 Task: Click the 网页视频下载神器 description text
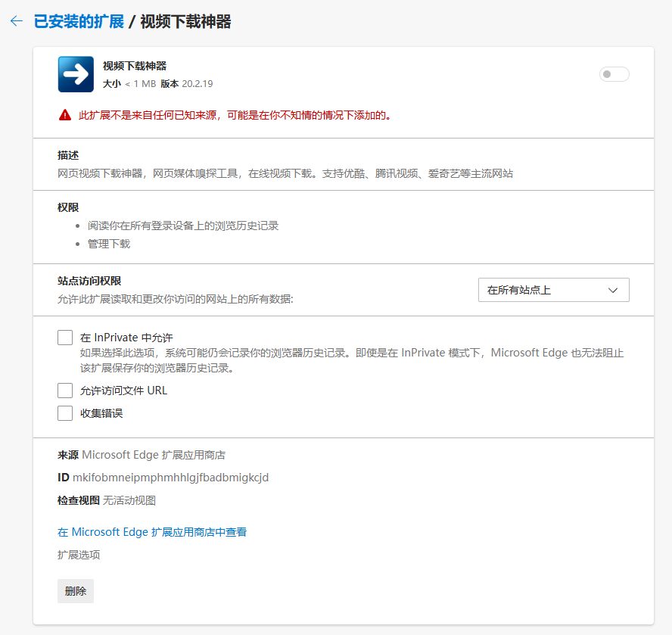coord(285,173)
